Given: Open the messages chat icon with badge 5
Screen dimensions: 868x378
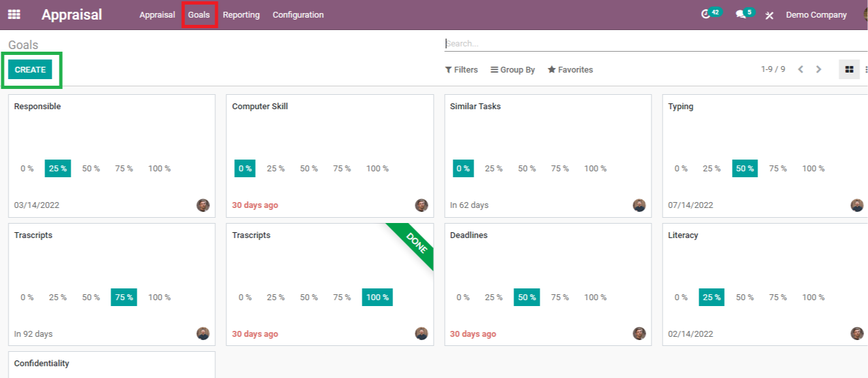Looking at the screenshot, I should coord(740,14).
